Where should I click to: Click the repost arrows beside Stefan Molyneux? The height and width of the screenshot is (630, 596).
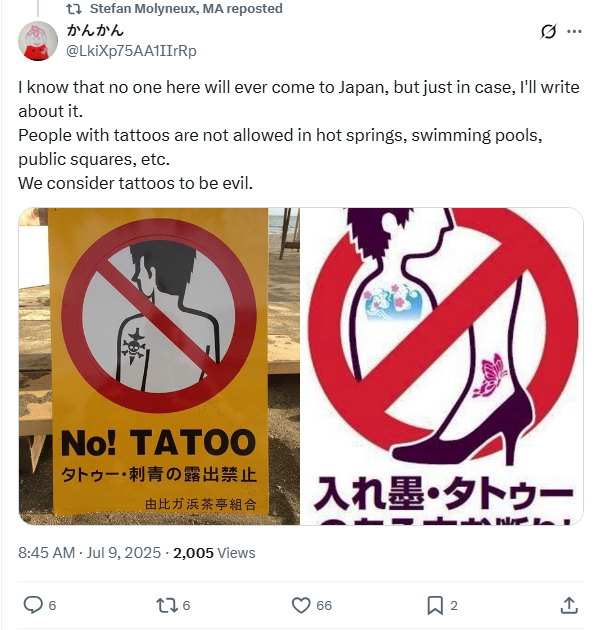click(x=74, y=9)
